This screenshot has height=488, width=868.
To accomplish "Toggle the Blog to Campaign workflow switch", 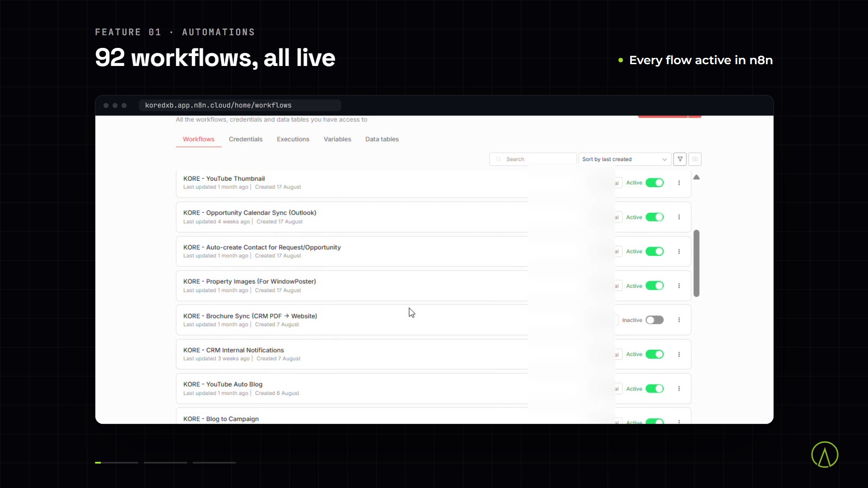I will (x=655, y=421).
